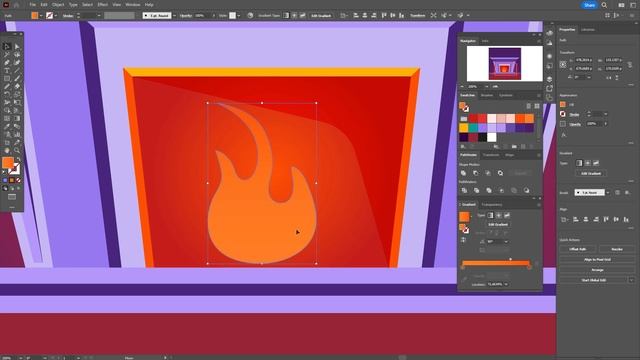Screen dimensions: 640x360
Task: Open the fill color dropdown in control bar
Action: [41, 16]
